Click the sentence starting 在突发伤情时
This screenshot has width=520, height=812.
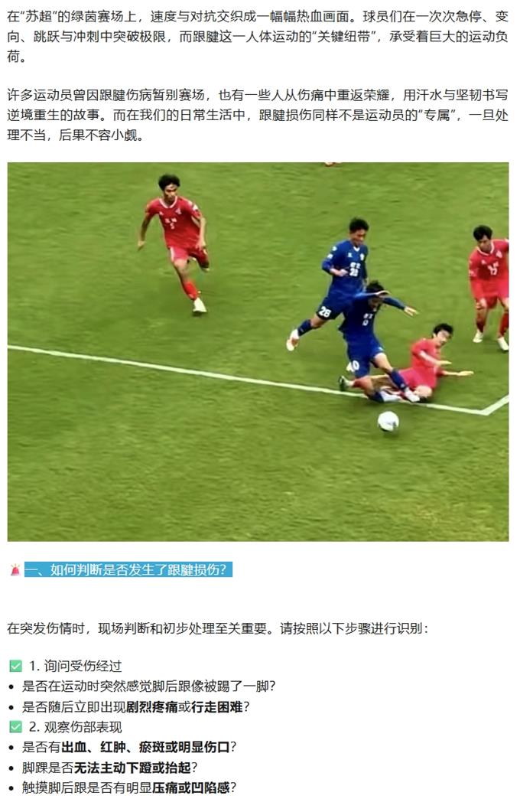pos(218,628)
